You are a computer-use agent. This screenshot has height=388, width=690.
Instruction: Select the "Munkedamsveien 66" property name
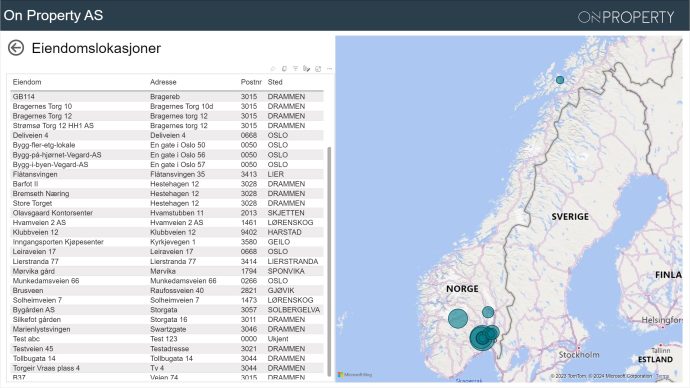pyautogui.click(x=46, y=281)
